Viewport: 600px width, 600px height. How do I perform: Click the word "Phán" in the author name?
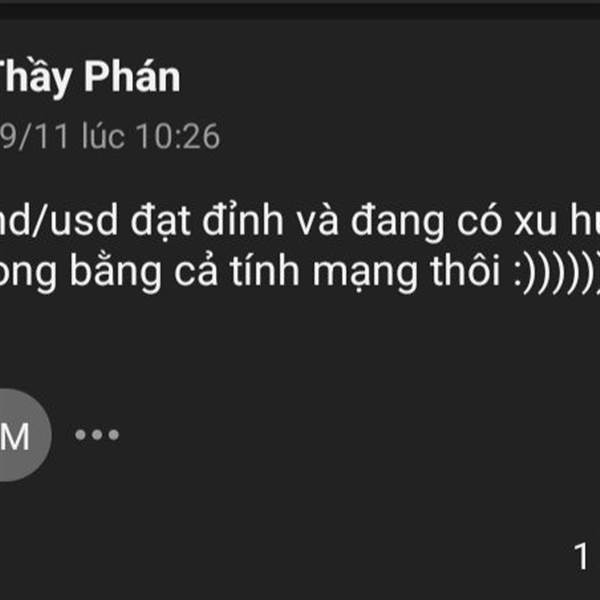(x=132, y=77)
